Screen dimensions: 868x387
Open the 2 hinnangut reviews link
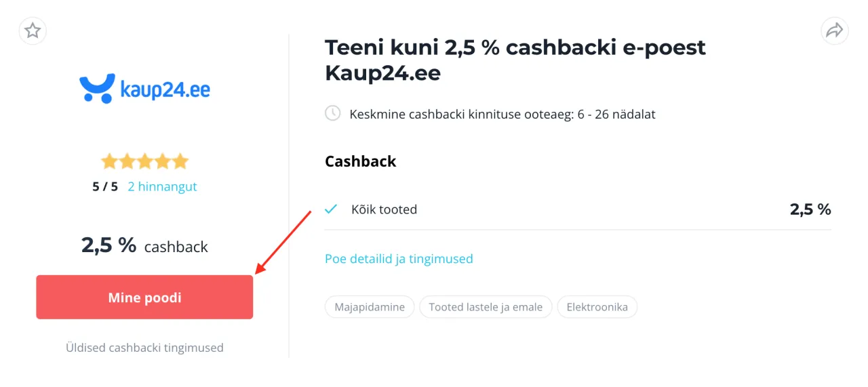coord(162,186)
